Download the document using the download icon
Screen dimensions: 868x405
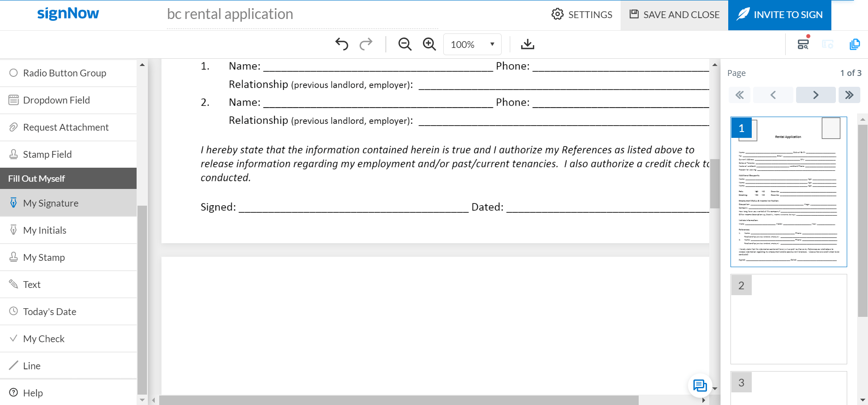(x=527, y=44)
